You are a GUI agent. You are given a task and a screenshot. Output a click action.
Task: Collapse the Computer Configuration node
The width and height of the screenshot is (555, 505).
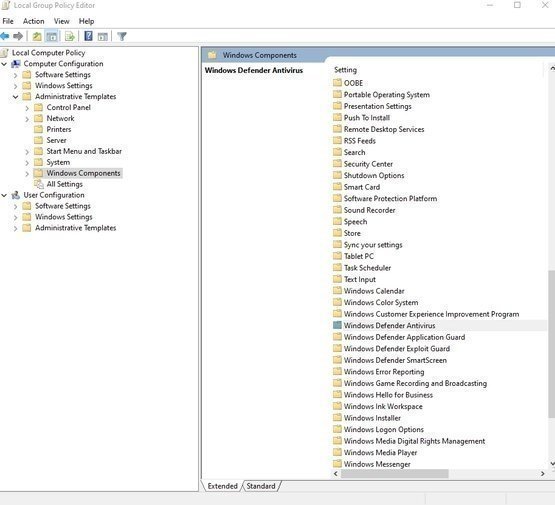pos(4,64)
